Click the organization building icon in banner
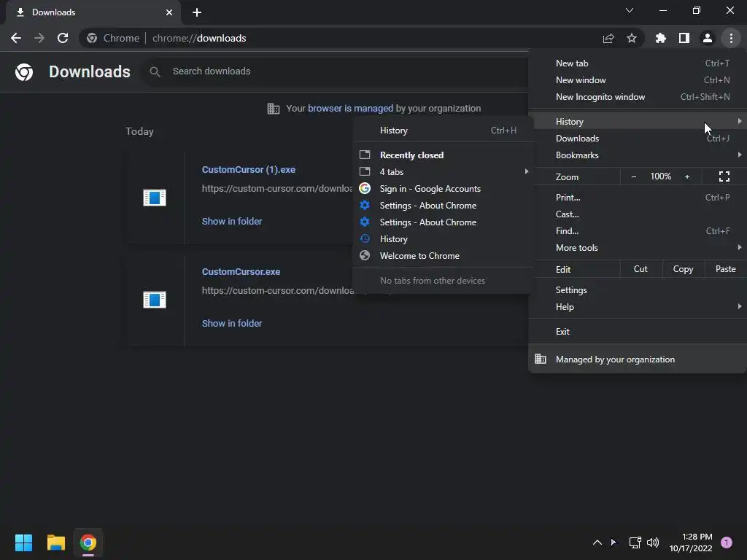The width and height of the screenshot is (747, 560). coord(274,109)
